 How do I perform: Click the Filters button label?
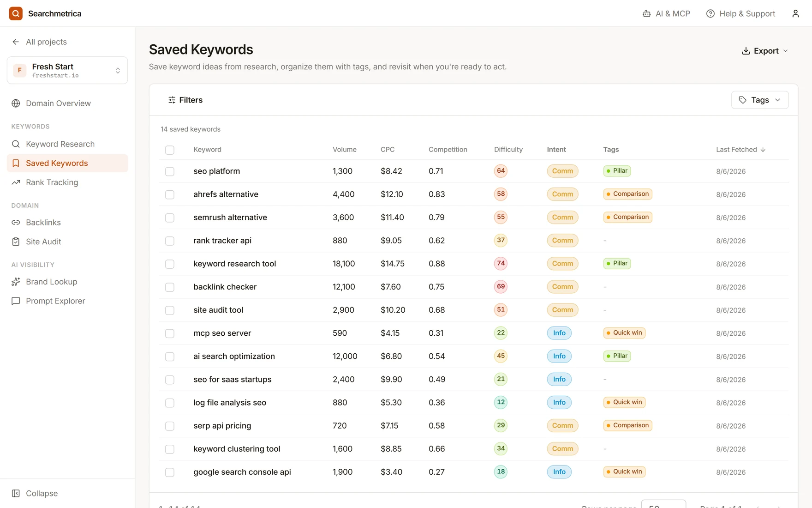tap(191, 100)
